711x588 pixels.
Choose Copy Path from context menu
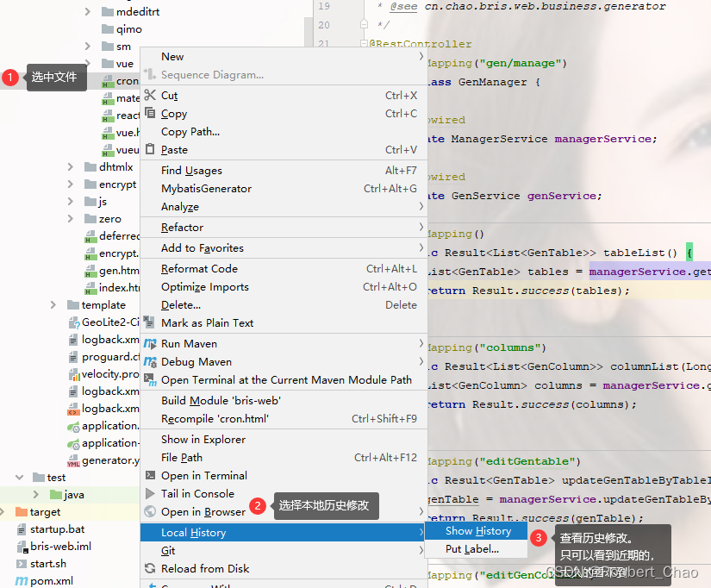click(284, 132)
